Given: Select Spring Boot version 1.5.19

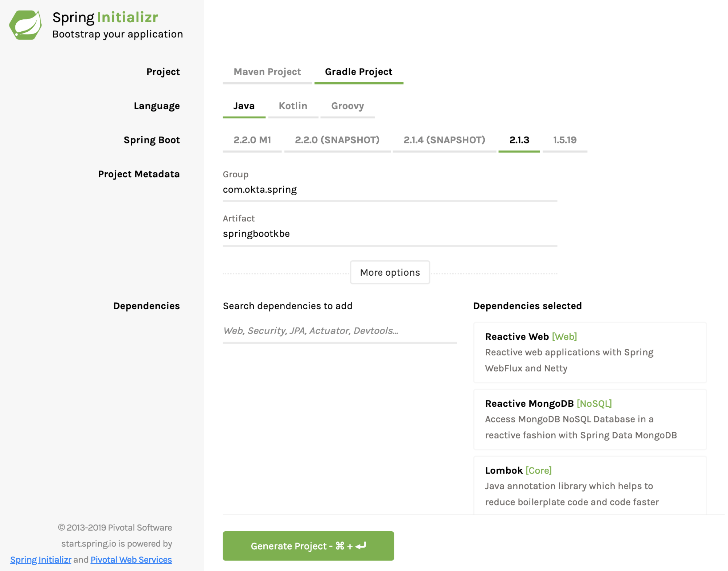Looking at the screenshot, I should pyautogui.click(x=564, y=140).
